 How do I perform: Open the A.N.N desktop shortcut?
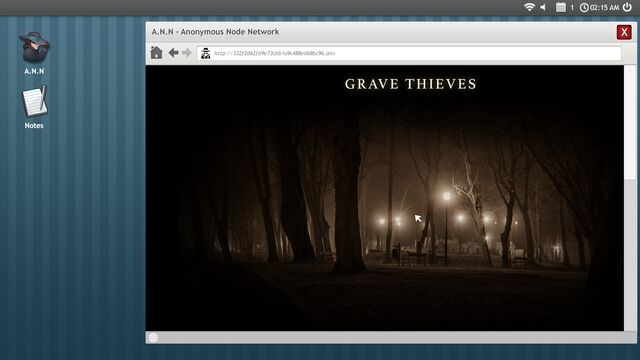tap(34, 53)
